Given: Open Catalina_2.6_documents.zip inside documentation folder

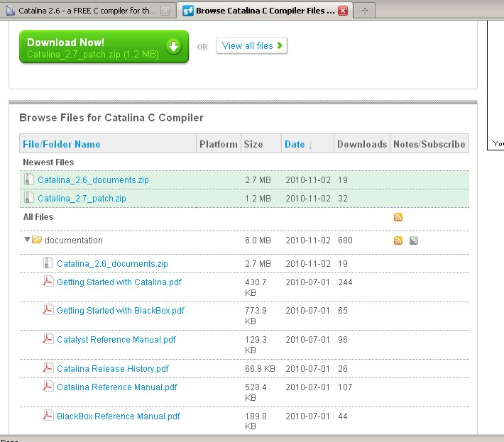Looking at the screenshot, I should point(112,264).
